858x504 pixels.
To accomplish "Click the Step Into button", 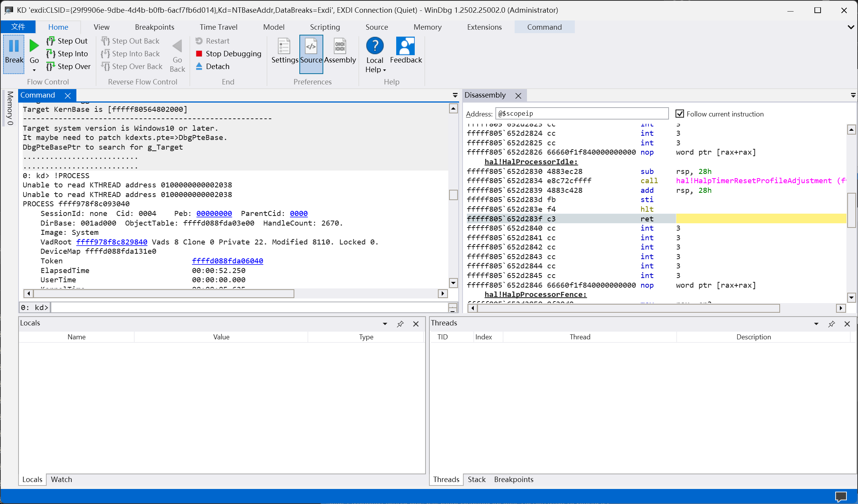I will click(67, 54).
